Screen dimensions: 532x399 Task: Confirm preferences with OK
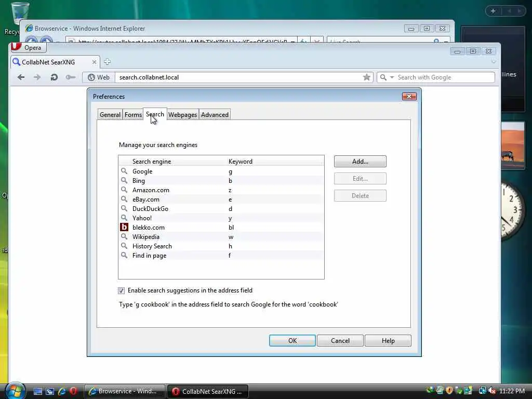tap(292, 341)
